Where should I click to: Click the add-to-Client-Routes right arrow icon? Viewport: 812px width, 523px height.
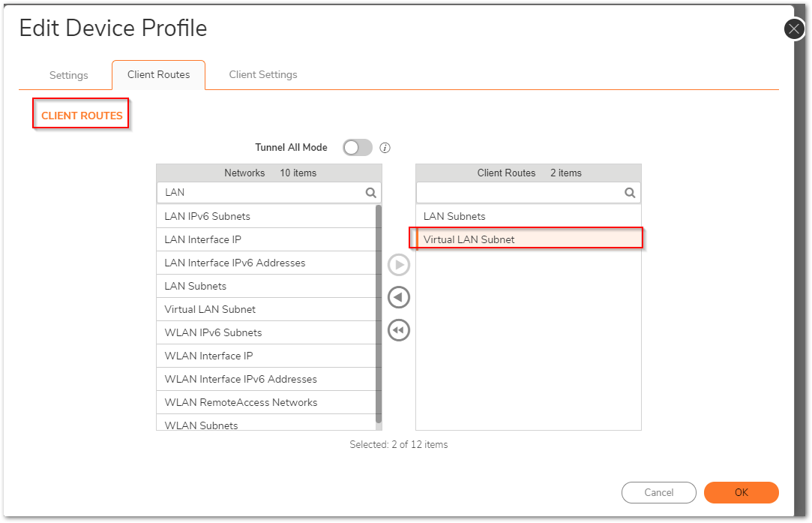[399, 265]
